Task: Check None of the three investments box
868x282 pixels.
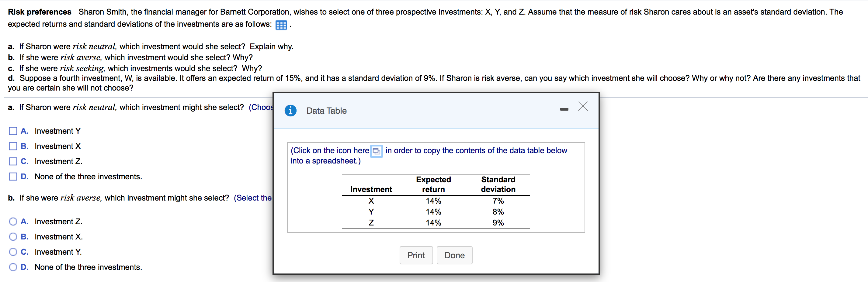Action: coord(13,176)
